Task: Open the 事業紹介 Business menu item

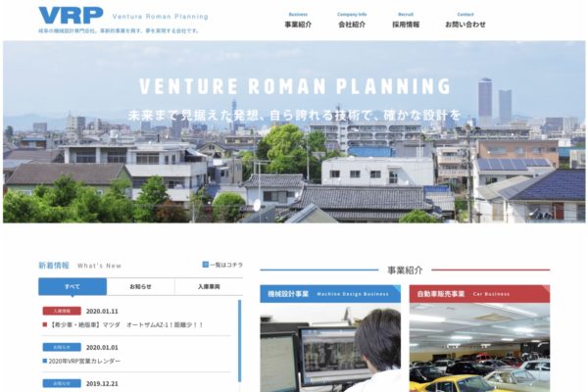Action: pyautogui.click(x=298, y=21)
